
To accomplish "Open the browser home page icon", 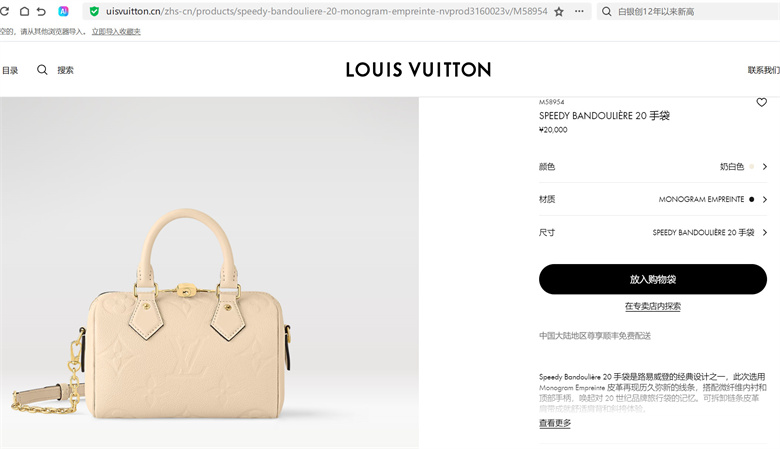I will coord(24,11).
